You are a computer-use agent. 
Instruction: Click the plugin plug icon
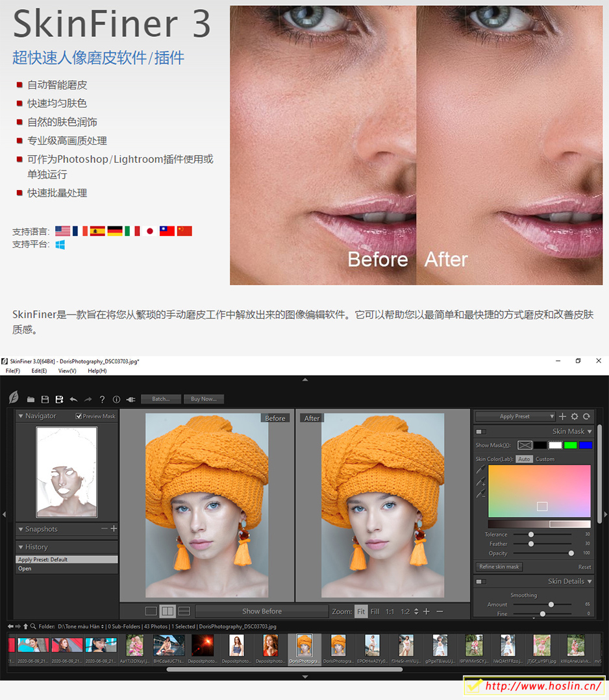tap(131, 399)
